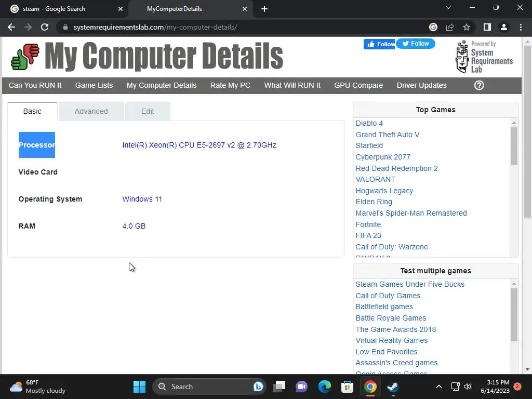This screenshot has width=532, height=399.
Task: Open My Computer Details menu item
Action: coord(162,86)
